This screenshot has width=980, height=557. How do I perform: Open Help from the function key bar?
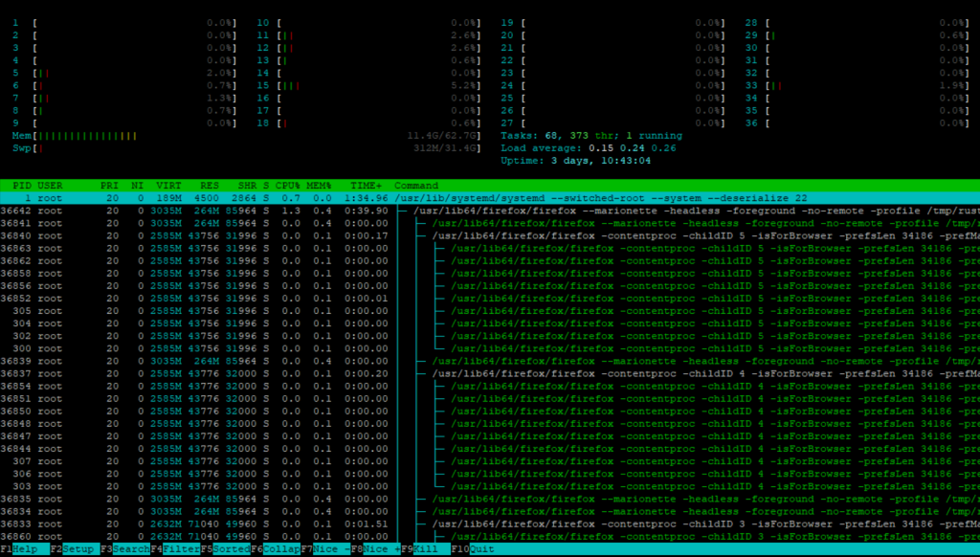pyautogui.click(x=30, y=550)
